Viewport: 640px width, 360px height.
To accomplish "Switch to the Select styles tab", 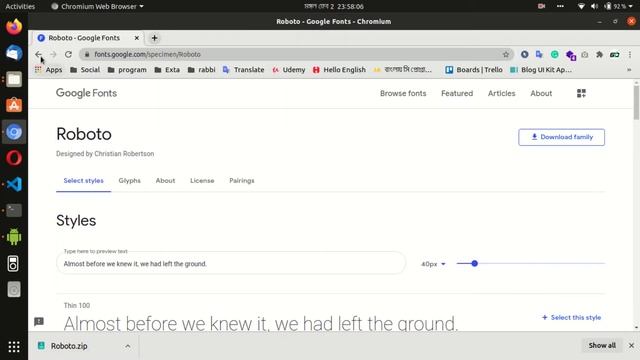I will [84, 181].
